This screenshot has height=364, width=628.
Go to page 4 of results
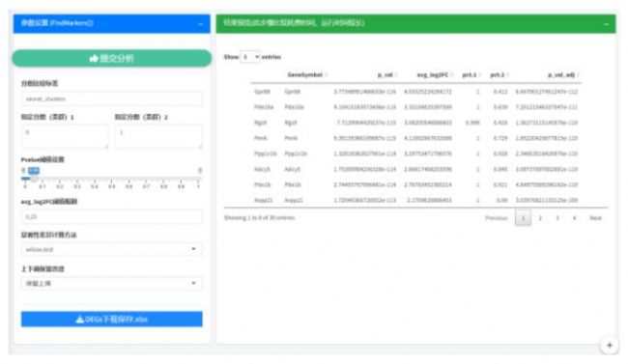pos(574,218)
